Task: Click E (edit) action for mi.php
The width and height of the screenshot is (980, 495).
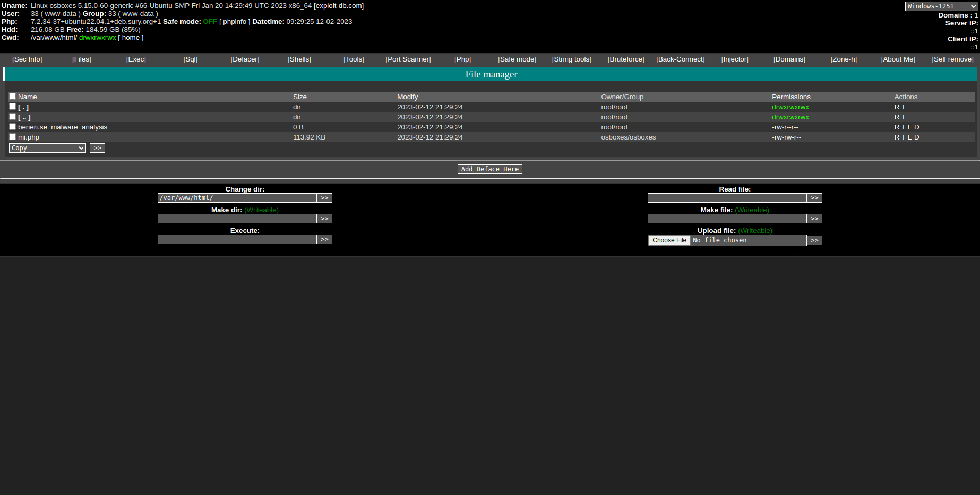Action: pos(910,137)
